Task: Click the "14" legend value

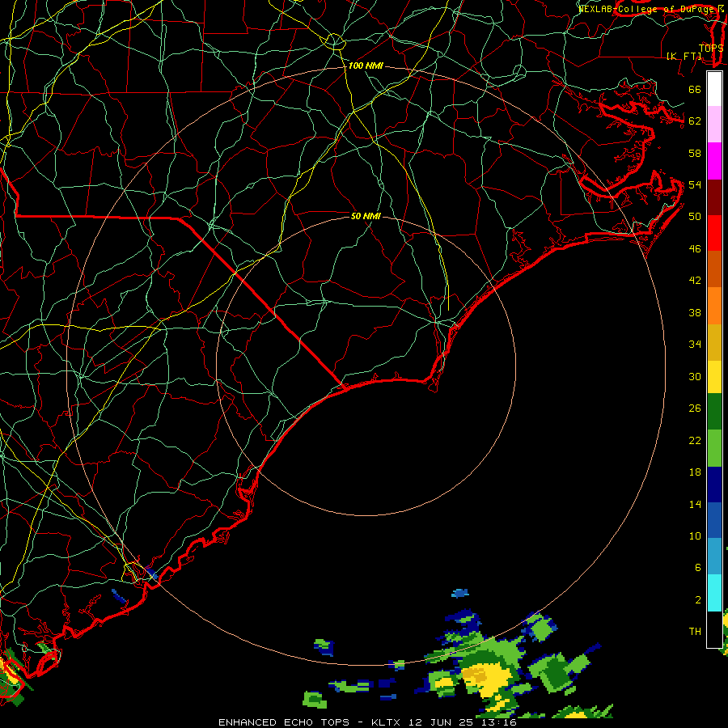Action: tap(695, 504)
